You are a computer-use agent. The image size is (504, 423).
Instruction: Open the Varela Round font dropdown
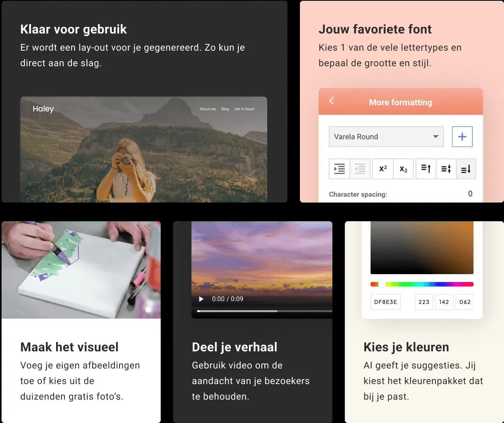coord(386,137)
